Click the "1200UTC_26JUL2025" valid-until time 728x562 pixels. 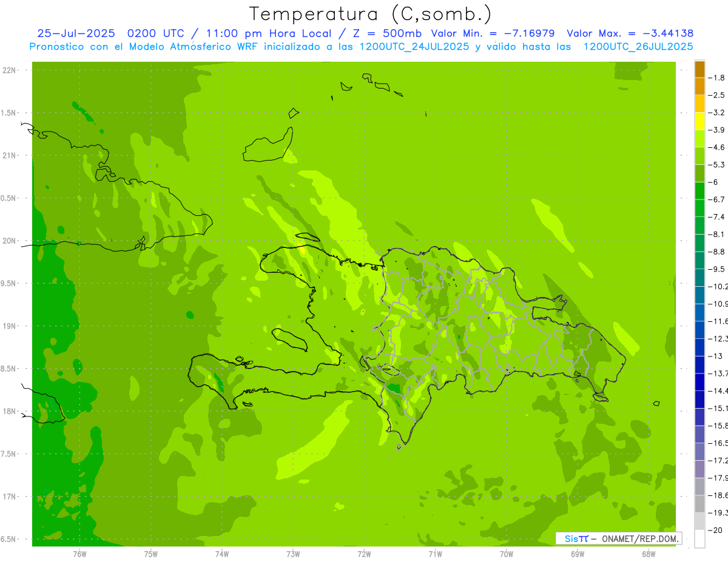click(639, 47)
